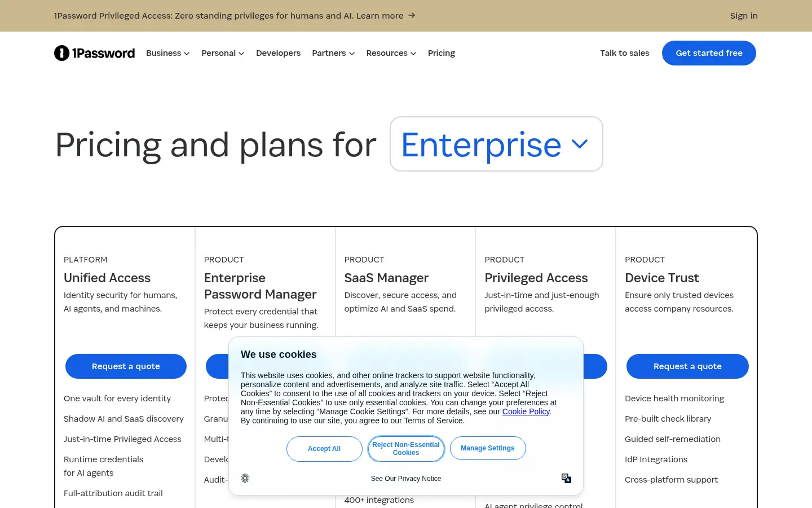Screen dimensions: 812x508
Task: Click 'IdP Integrations' text
Action: pos(656,459)
